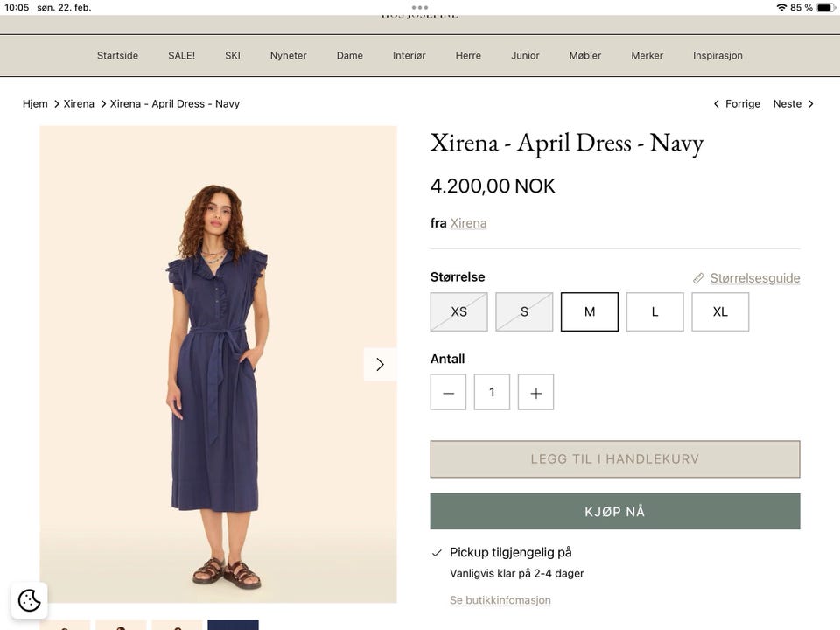This screenshot has width=840, height=630.
Task: Tap the battery status icon
Action: point(825,8)
